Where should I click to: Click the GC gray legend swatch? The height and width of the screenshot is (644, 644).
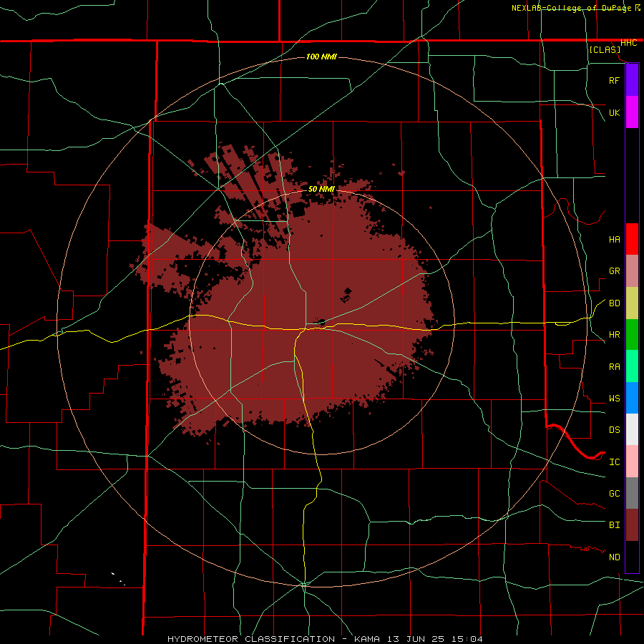(x=632, y=493)
